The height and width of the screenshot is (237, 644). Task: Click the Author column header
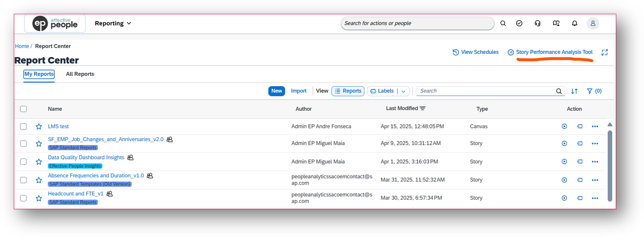(303, 109)
